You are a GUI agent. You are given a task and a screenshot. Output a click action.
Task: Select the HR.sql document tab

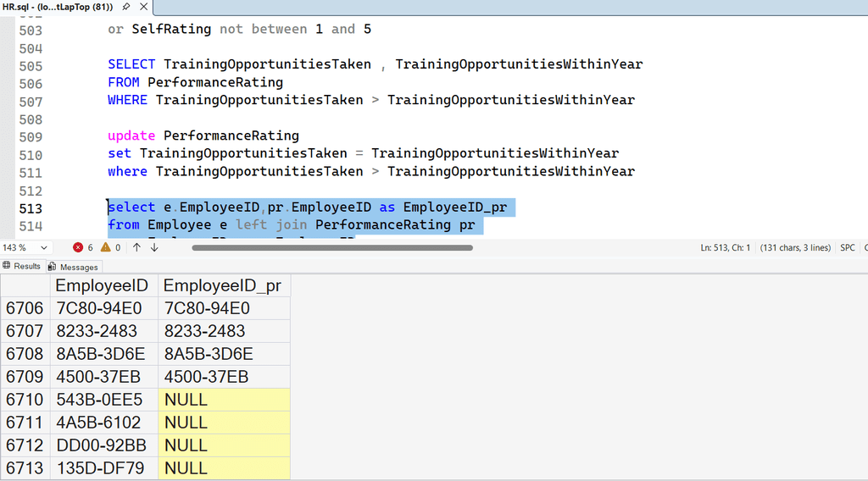58,7
